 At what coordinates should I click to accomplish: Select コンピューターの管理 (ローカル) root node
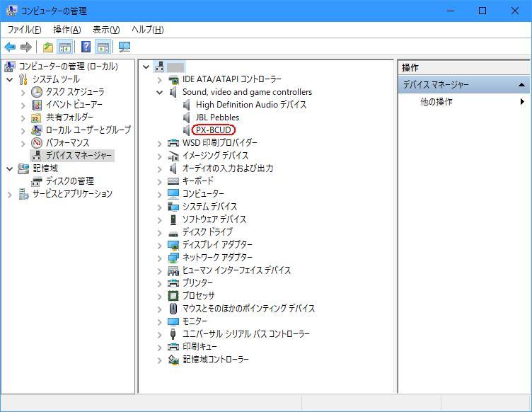pos(68,66)
